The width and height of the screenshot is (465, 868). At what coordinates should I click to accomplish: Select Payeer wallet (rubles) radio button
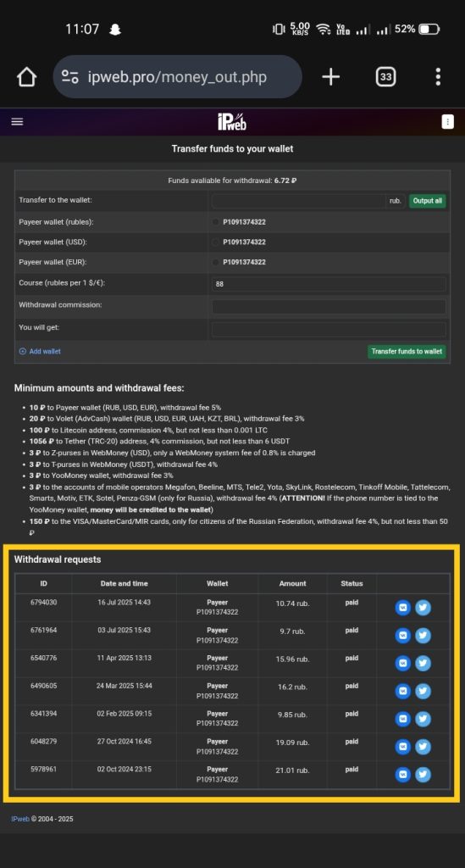click(216, 222)
